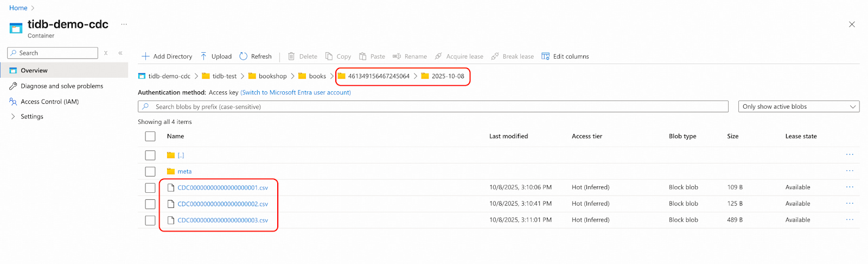
Task: Toggle the select-all checkbox in header
Action: tap(150, 136)
